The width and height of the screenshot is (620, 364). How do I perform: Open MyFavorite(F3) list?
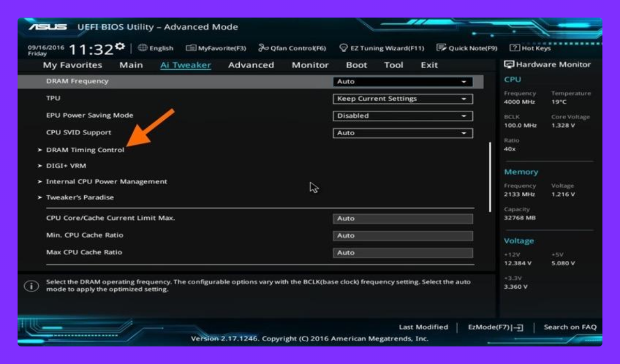click(216, 48)
